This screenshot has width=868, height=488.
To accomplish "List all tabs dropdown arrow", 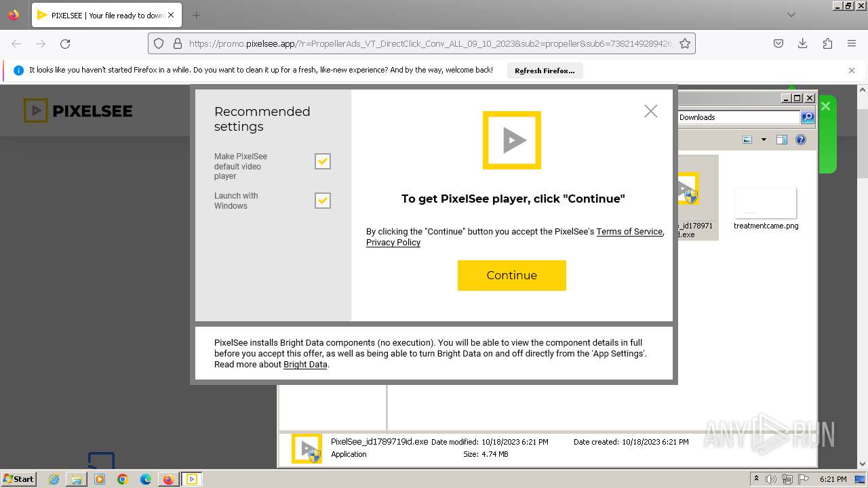I will click(791, 15).
